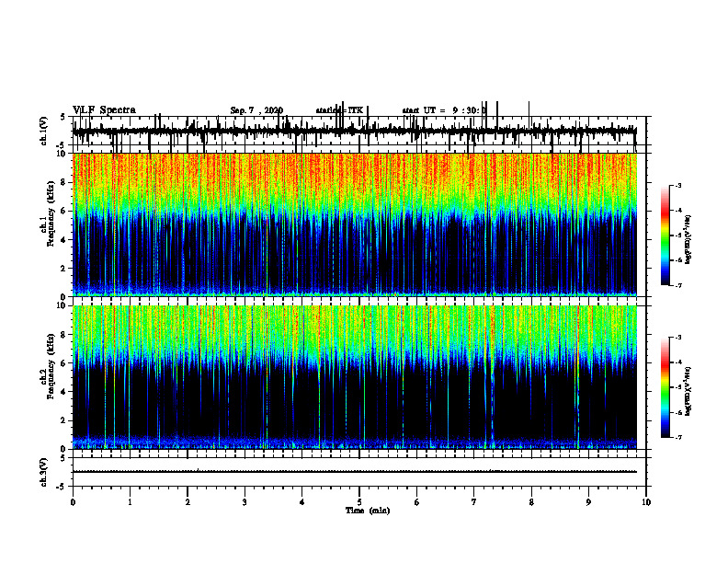The height and width of the screenshot is (563, 728).
Task: Click the "2" tick on the Time axis
Action: click(x=188, y=502)
